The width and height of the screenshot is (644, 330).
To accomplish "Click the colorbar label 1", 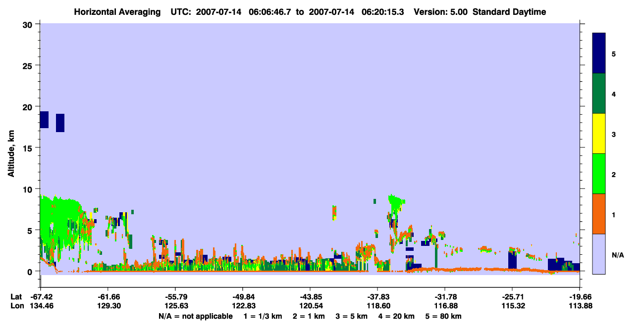I will coord(614,214).
